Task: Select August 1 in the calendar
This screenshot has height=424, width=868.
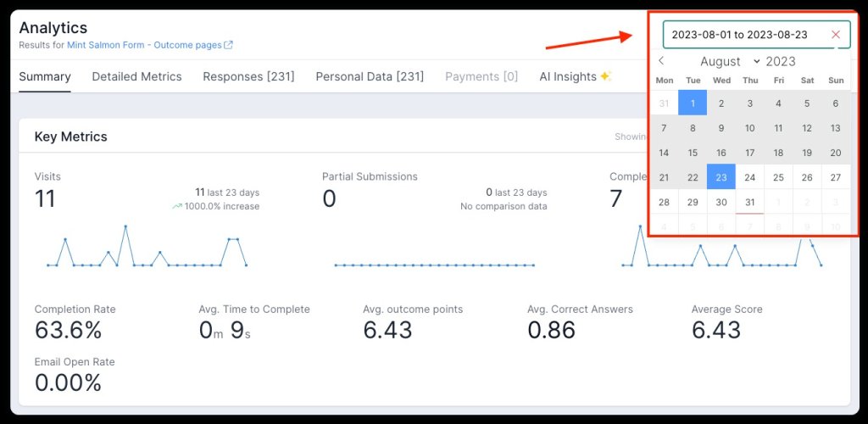Action: [x=693, y=103]
